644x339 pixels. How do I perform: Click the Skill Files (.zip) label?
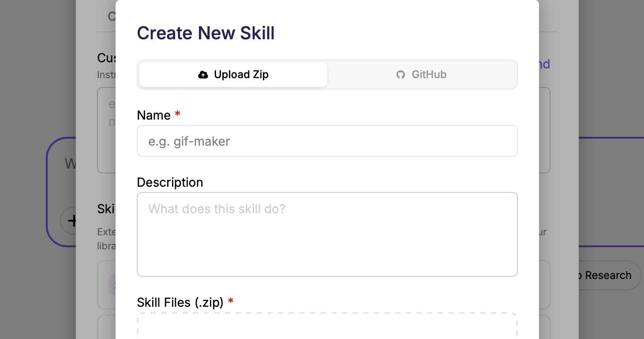[x=180, y=302]
